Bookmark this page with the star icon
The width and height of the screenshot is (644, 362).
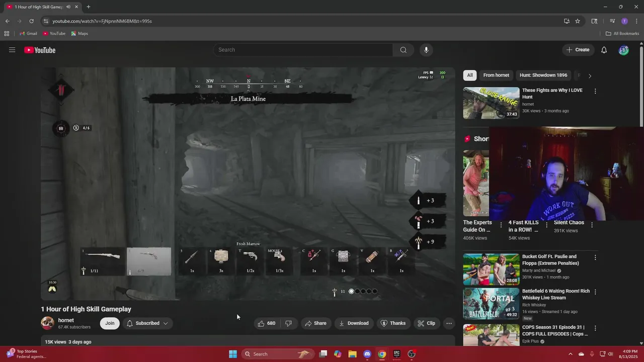click(x=578, y=21)
